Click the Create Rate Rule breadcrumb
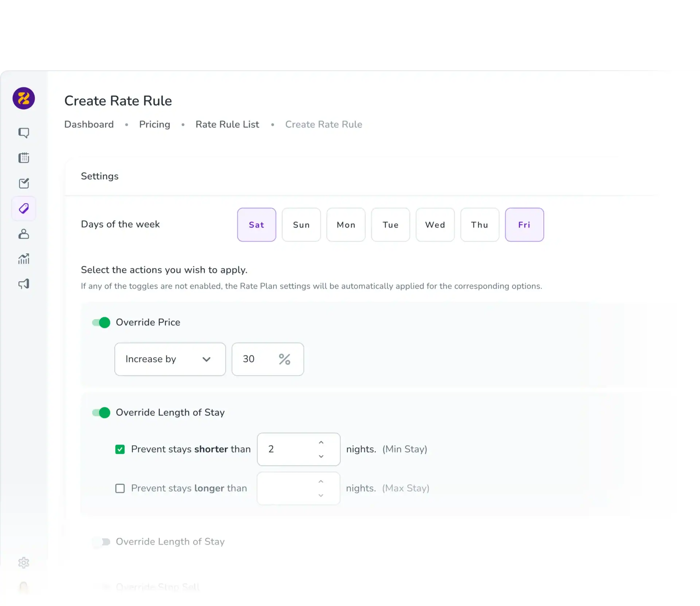 coord(324,125)
